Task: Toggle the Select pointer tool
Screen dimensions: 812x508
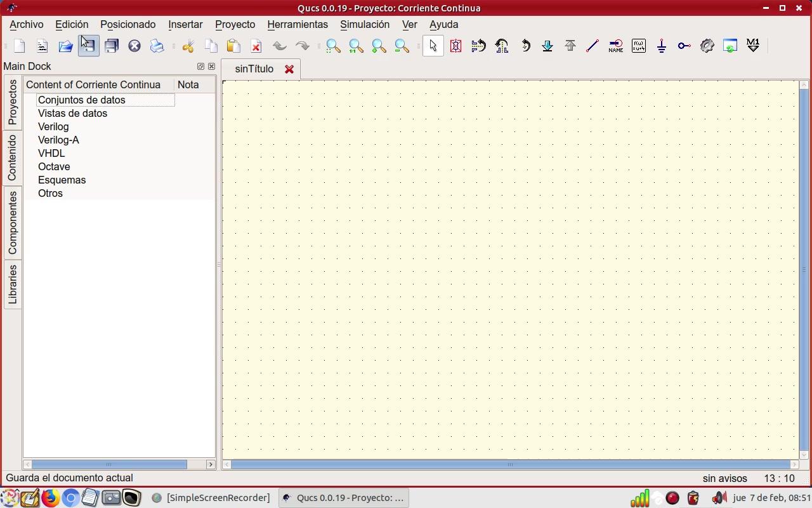Action: [x=433, y=46]
